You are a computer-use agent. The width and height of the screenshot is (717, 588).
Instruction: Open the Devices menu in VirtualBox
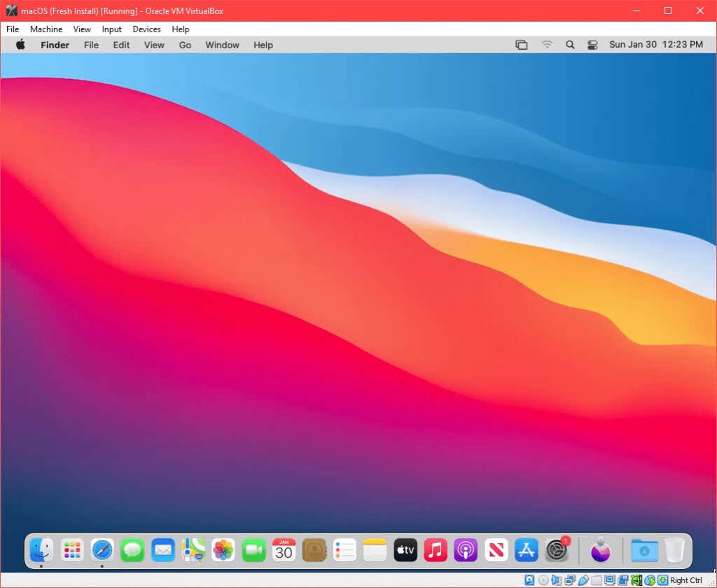(146, 29)
